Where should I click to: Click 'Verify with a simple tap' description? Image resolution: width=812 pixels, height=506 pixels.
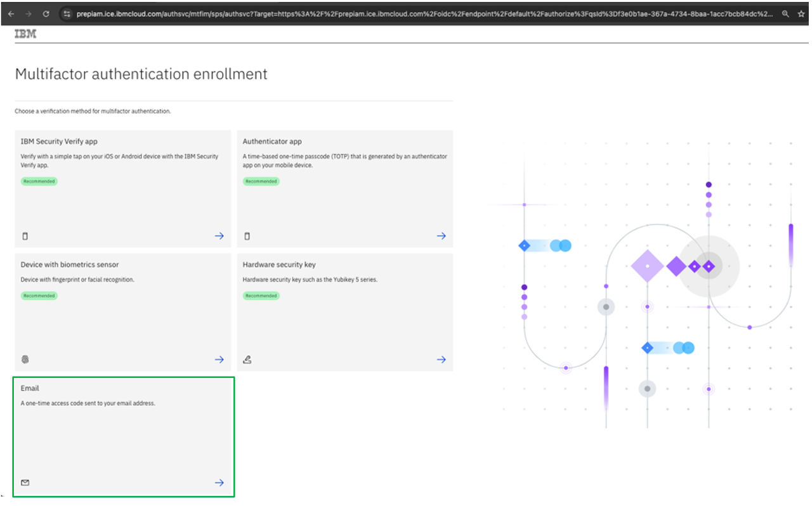point(119,160)
